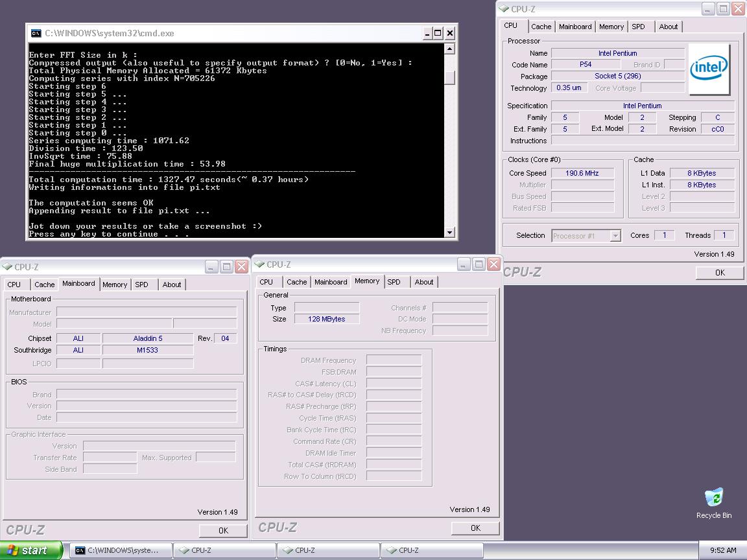Click the Code Name value P54
Image resolution: width=747 pixels, height=560 pixels.
point(586,64)
